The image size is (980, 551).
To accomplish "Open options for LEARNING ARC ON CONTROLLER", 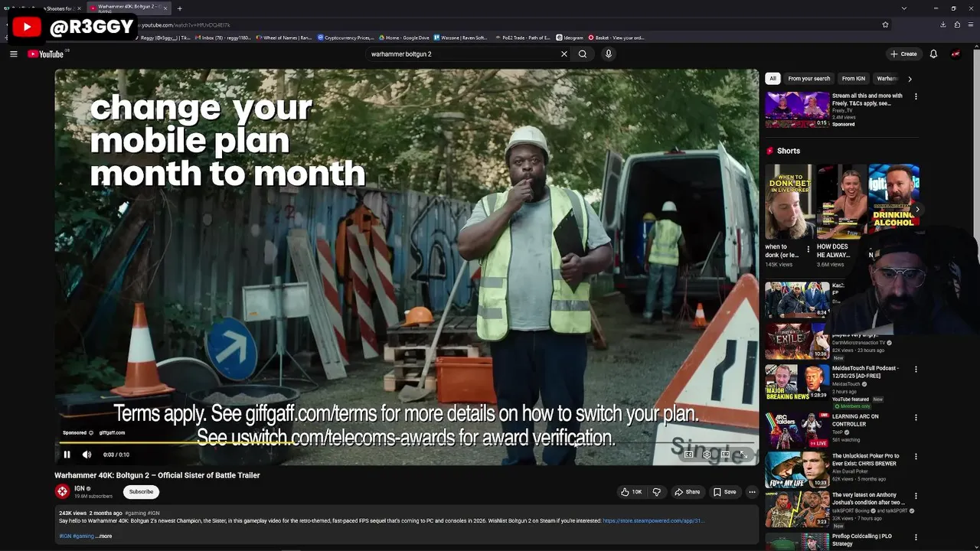I will (x=916, y=418).
